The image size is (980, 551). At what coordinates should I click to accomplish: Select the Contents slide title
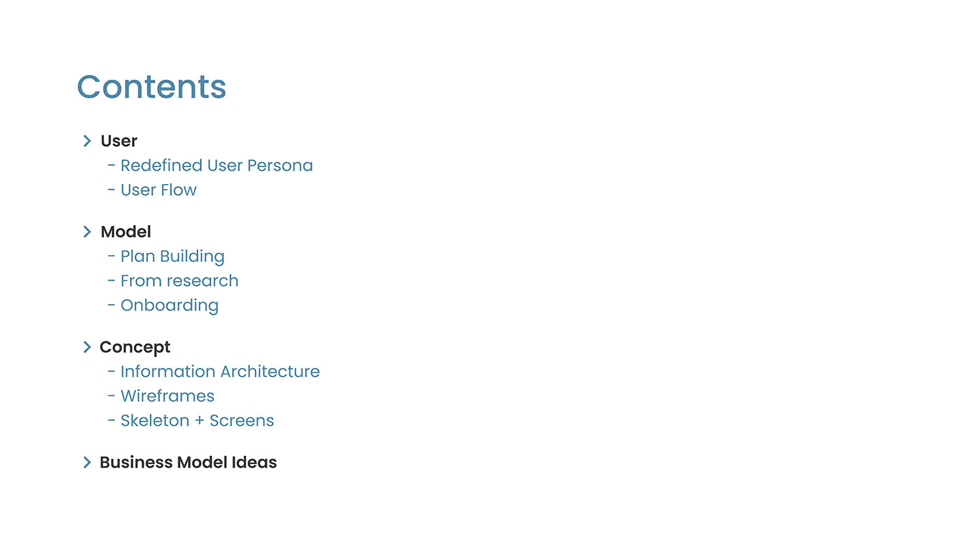click(x=152, y=87)
